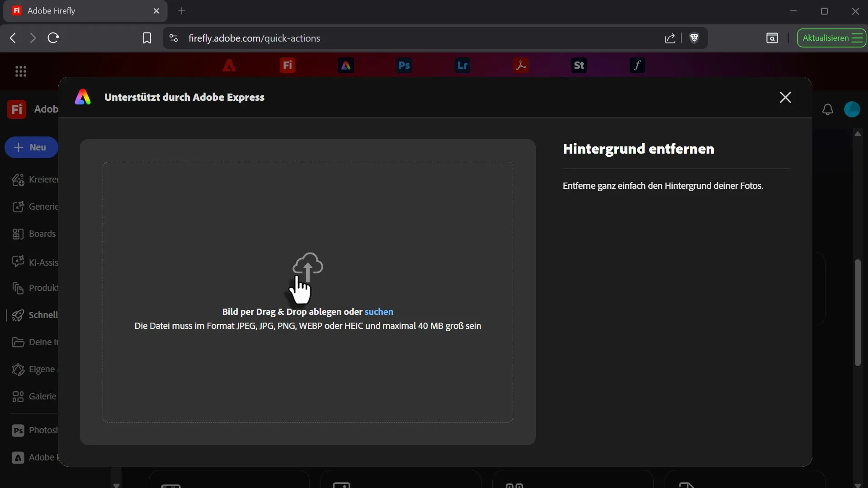Click the Aktualisieren update button
The image size is (868, 488).
coord(831,38)
